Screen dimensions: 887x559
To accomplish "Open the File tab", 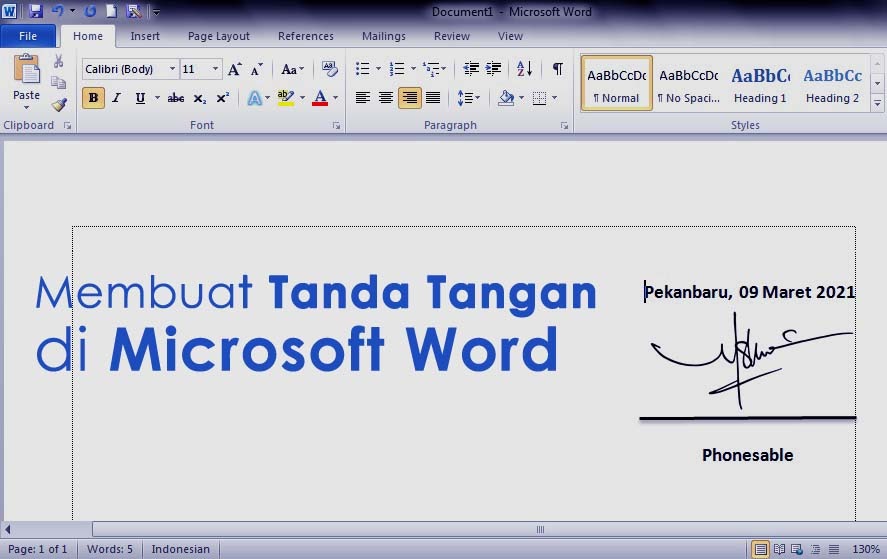I will 28,36.
